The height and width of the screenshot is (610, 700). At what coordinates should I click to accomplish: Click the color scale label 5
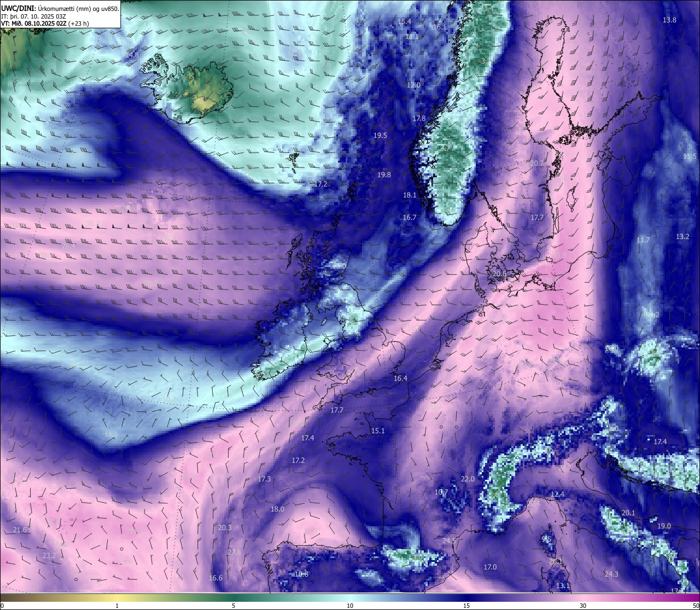234,606
